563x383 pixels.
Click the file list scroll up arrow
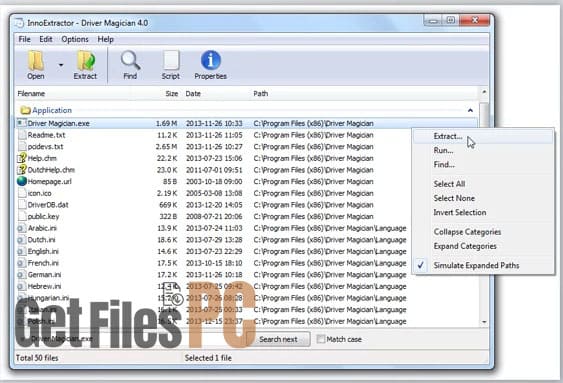click(x=484, y=92)
